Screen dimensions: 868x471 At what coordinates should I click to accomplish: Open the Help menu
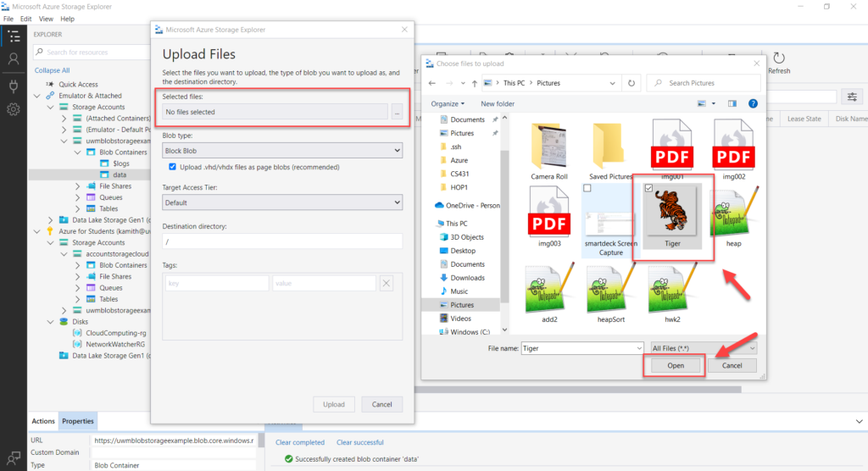click(x=68, y=19)
